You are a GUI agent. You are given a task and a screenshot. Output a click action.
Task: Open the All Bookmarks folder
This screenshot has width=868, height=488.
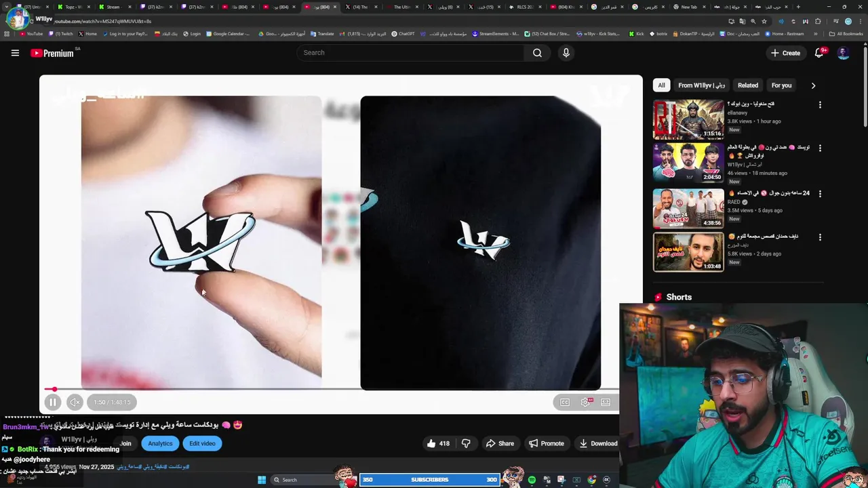tap(846, 34)
